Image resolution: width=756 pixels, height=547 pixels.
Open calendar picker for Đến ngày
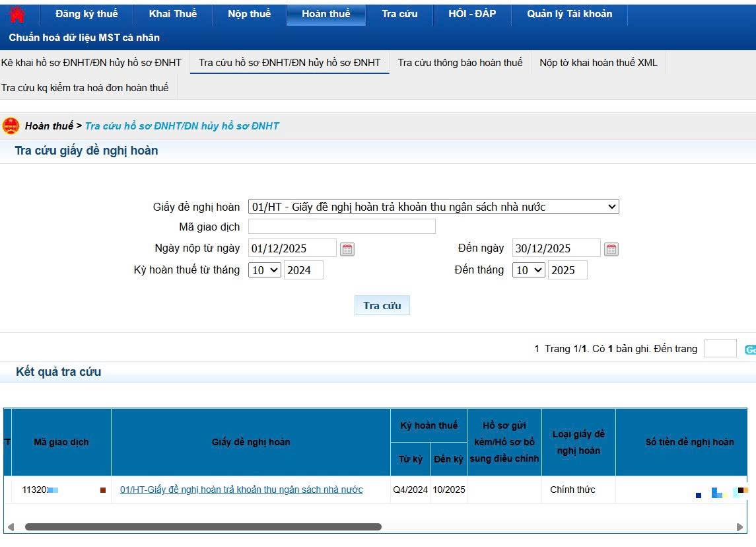pyautogui.click(x=611, y=249)
